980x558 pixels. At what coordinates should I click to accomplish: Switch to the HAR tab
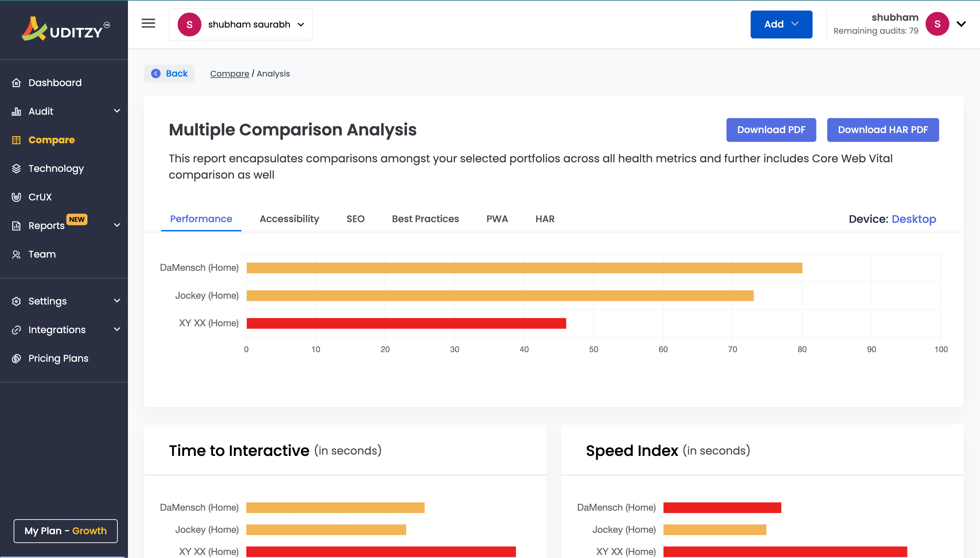[x=545, y=219]
